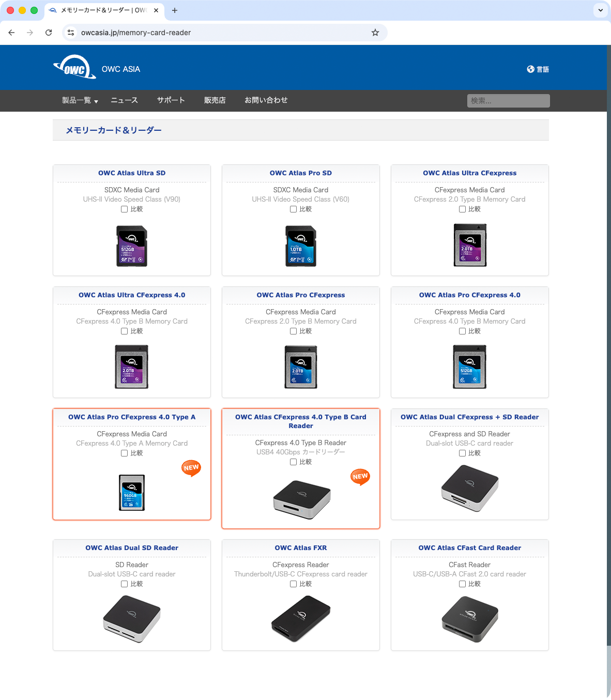
Task: Open the サポート menu item
Action: tap(171, 100)
